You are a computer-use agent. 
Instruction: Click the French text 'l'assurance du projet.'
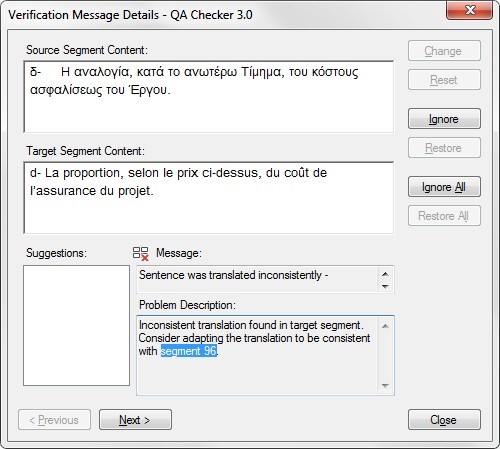click(x=92, y=191)
